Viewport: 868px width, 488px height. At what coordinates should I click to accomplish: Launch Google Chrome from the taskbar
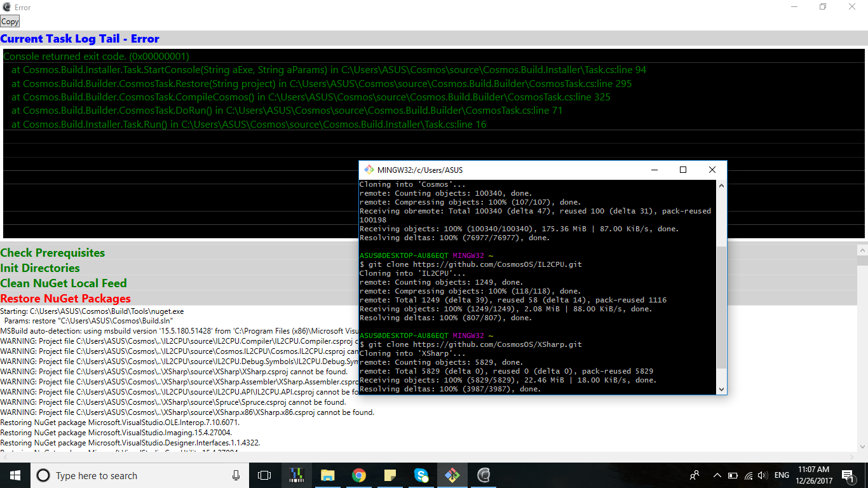[359, 475]
